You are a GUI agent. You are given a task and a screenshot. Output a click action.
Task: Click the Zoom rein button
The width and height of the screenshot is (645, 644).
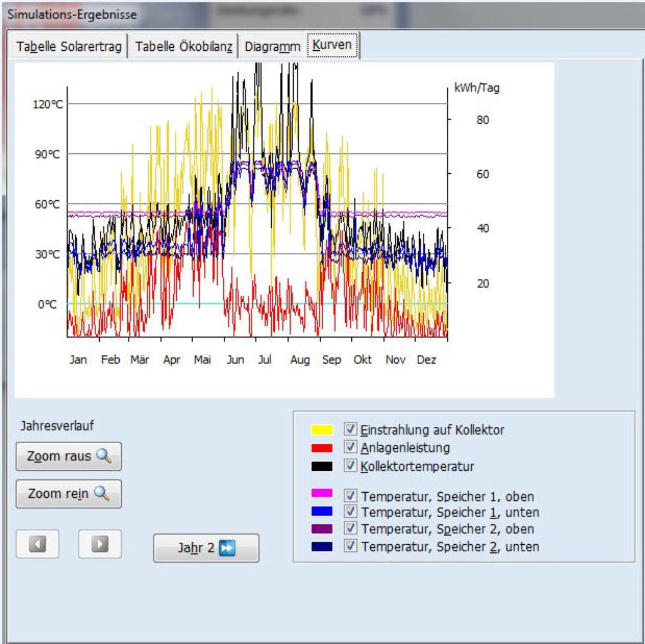pos(69,494)
